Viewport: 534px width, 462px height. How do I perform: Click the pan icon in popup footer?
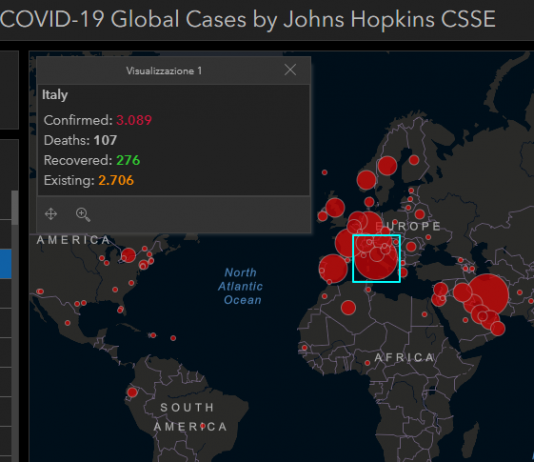point(51,214)
